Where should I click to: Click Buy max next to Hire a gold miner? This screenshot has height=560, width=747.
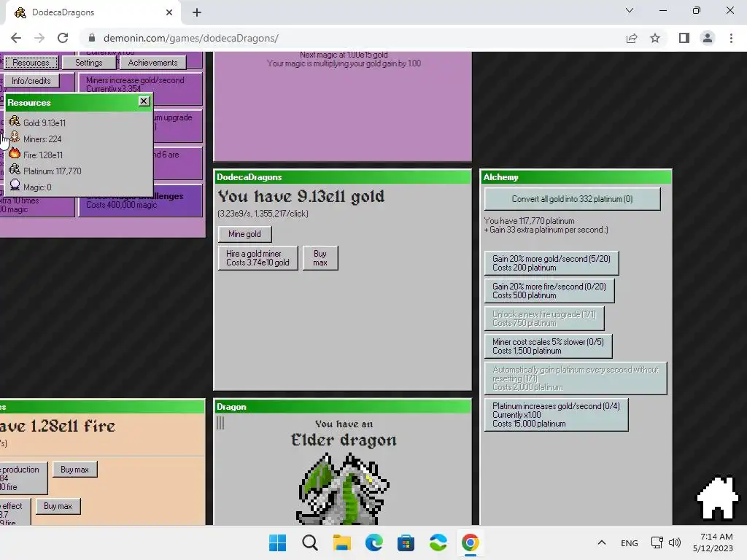pos(320,258)
